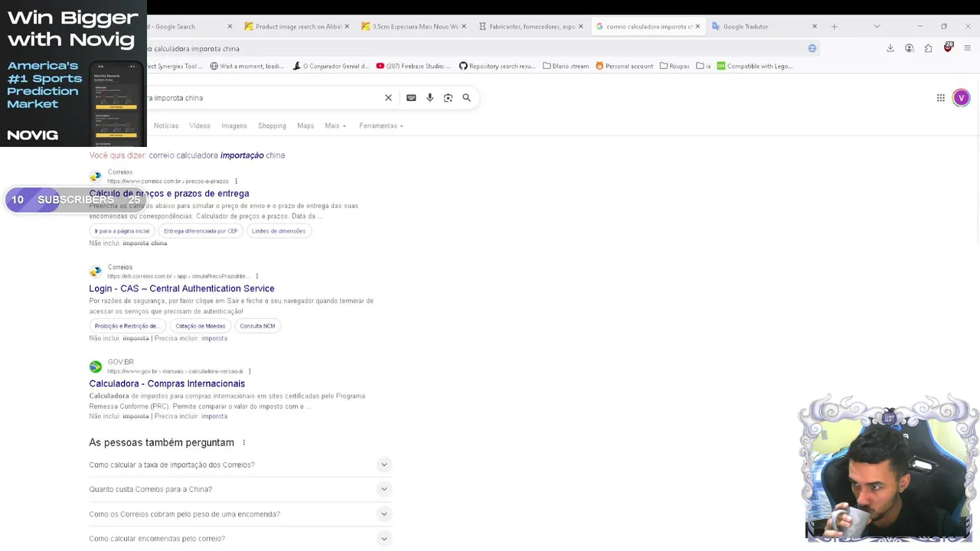Viewport: 980px width, 551px height.
Task: Clear the Google search box text
Action: pos(388,98)
